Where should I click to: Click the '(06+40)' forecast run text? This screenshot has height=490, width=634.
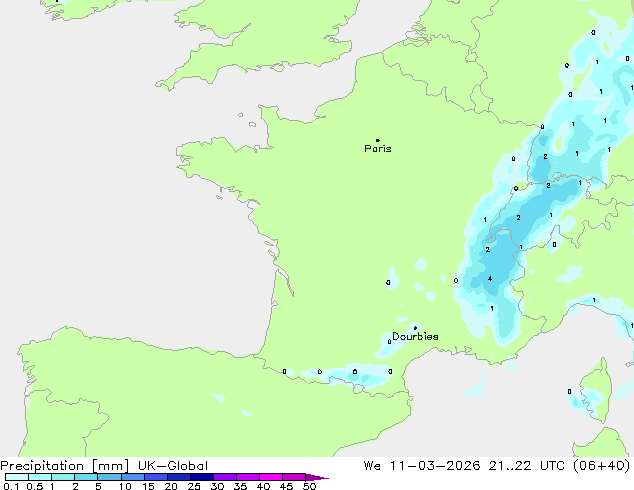(x=602, y=466)
